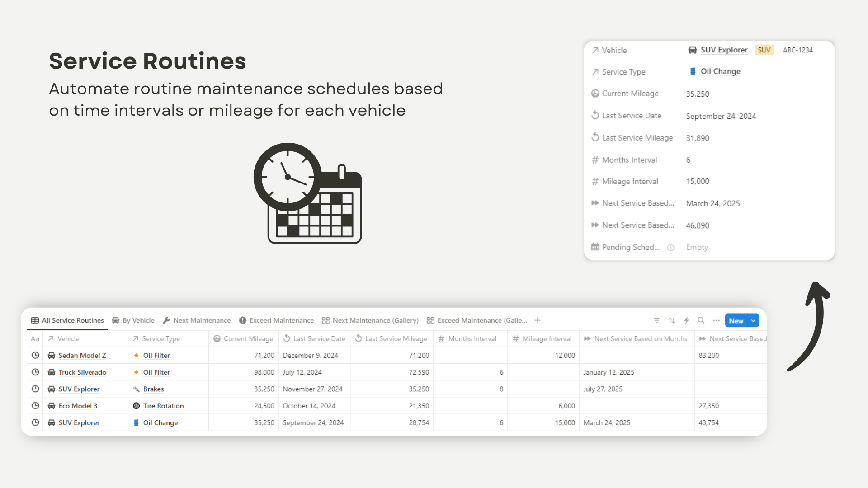Click the New button
The height and width of the screenshot is (488, 868).
736,320
